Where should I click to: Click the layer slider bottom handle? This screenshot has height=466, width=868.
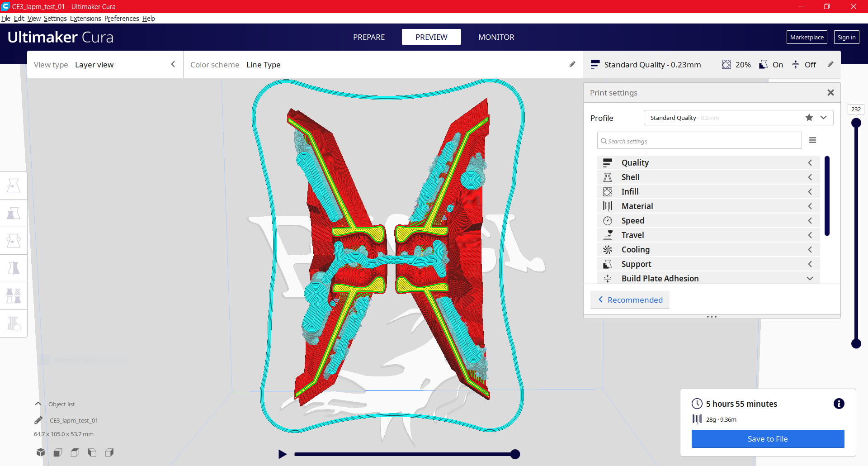(x=856, y=344)
